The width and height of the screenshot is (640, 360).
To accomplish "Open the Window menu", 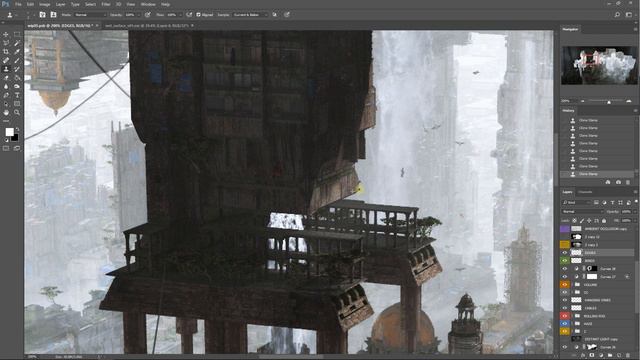I will click(148, 4).
